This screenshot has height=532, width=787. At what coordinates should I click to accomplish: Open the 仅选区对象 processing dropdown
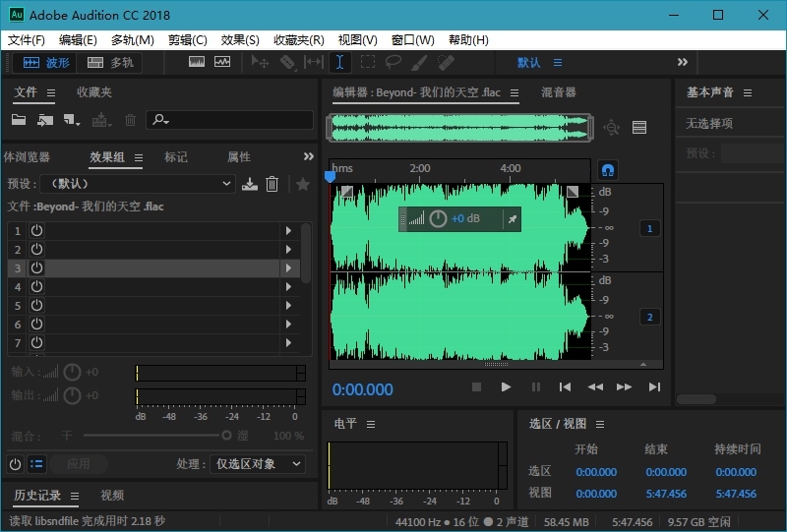(258, 464)
